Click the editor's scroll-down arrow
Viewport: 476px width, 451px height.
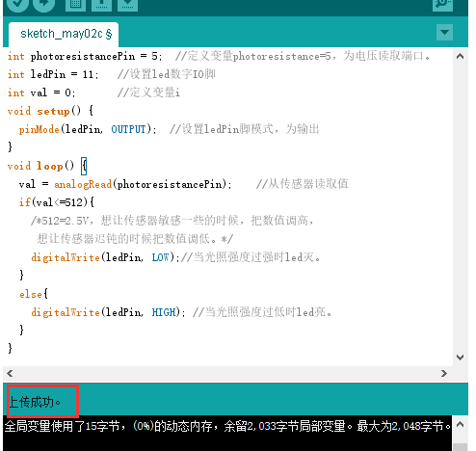point(460,358)
